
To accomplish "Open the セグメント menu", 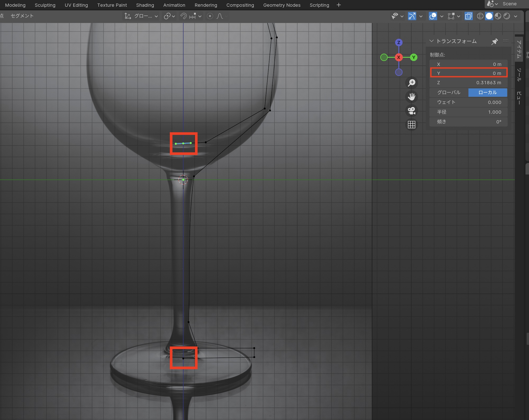I will pyautogui.click(x=22, y=16).
